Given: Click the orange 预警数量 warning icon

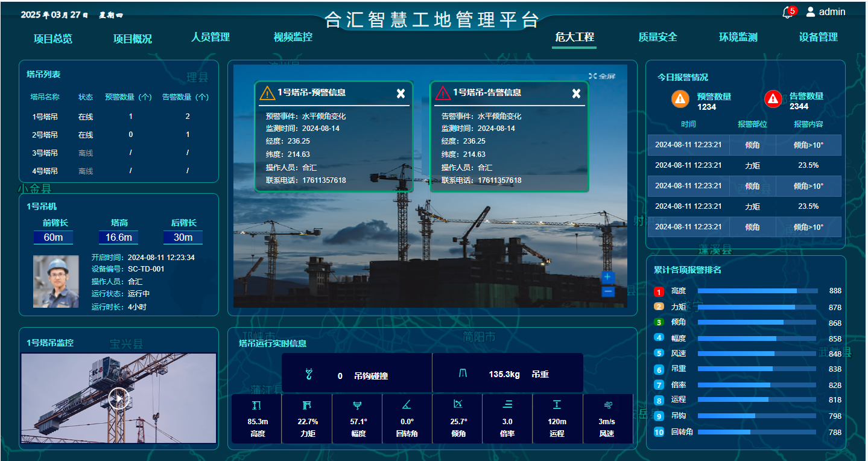Looking at the screenshot, I should [680, 99].
